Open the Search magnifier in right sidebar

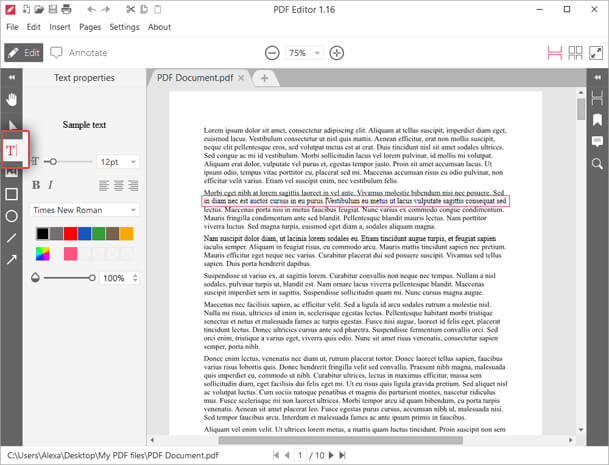pyautogui.click(x=597, y=163)
